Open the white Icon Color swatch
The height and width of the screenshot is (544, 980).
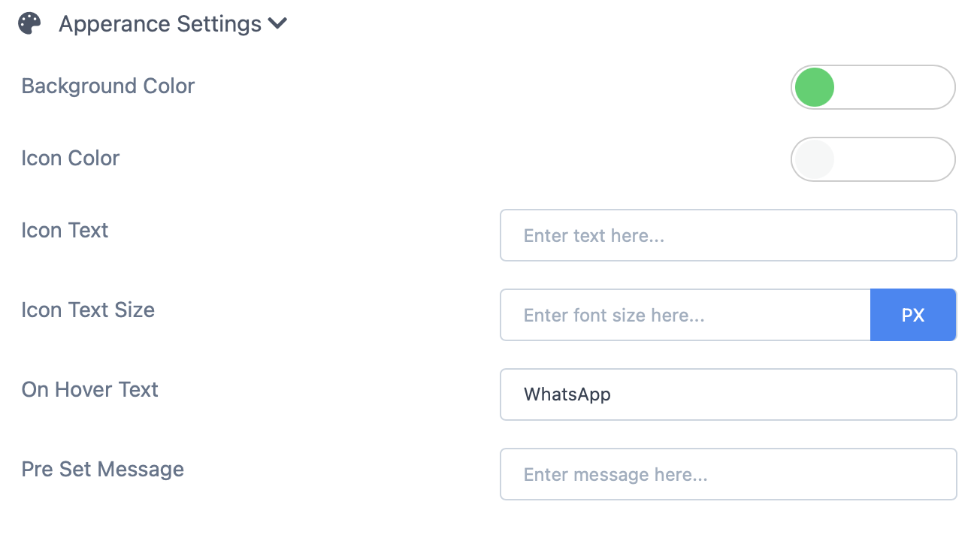815,159
